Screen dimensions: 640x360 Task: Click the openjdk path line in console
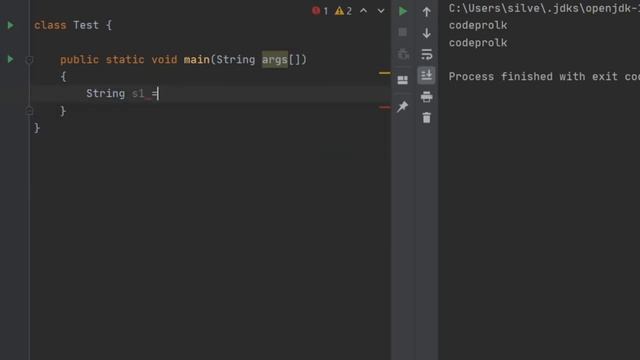pos(544,9)
